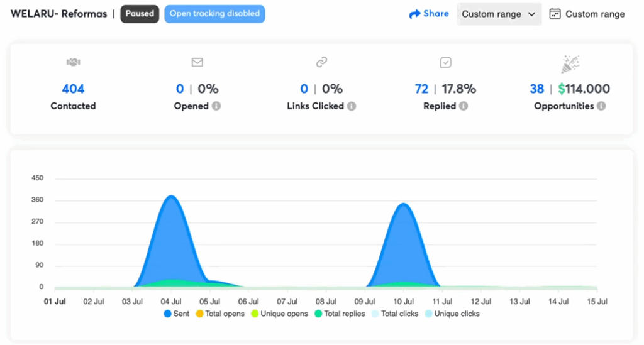Toggle Total opens series in the legend
Image resolution: width=644 pixels, height=345 pixels.
tap(219, 314)
